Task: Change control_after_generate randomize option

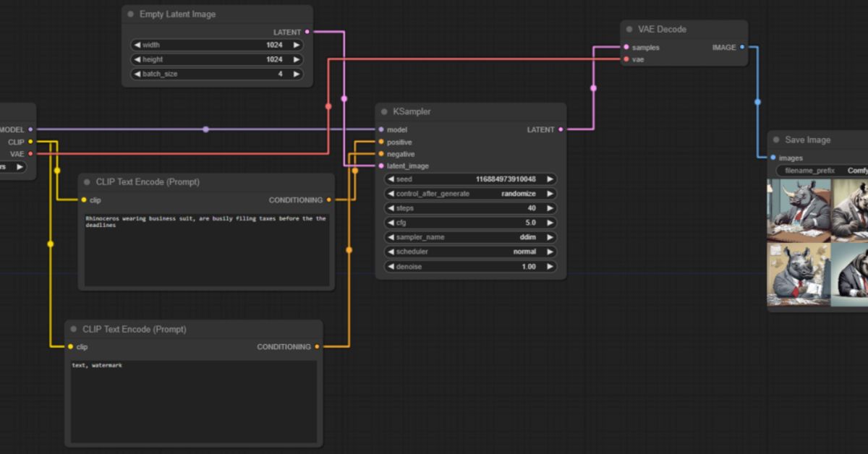Action: 470,194
